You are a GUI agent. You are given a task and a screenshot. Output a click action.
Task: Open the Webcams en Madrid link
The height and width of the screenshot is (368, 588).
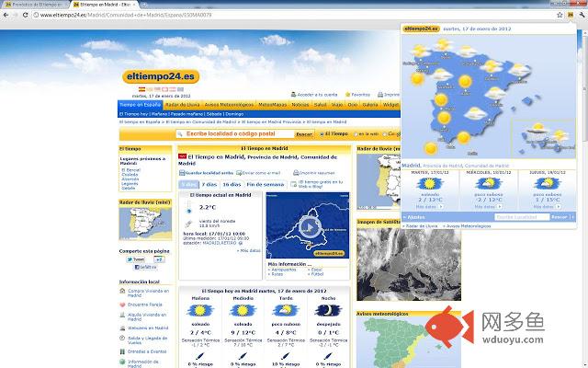pyautogui.click(x=148, y=328)
